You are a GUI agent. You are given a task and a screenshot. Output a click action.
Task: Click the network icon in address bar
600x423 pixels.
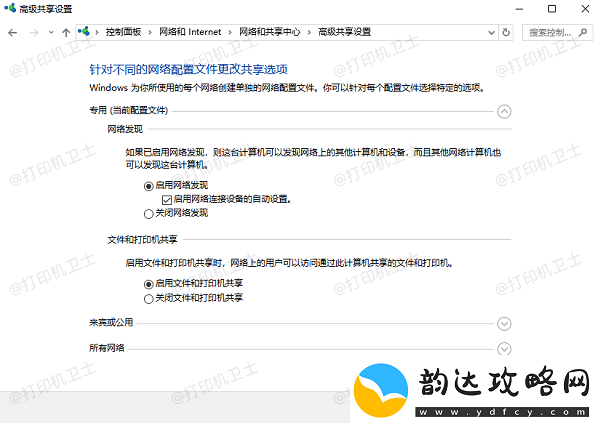tap(84, 31)
